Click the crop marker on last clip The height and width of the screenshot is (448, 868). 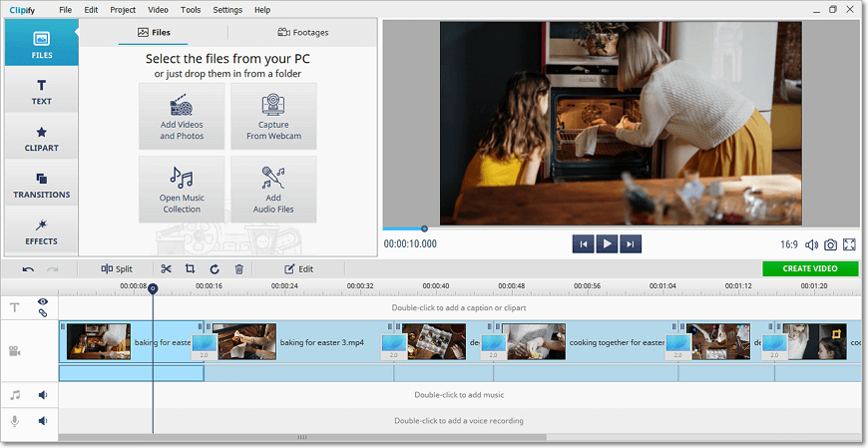tap(836, 334)
